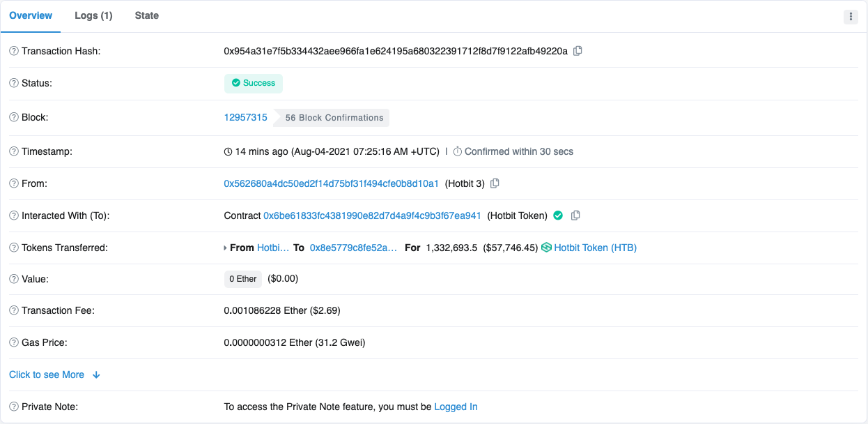Image resolution: width=868 pixels, height=424 pixels.
Task: Click the help icon next to Status
Action: (14, 83)
